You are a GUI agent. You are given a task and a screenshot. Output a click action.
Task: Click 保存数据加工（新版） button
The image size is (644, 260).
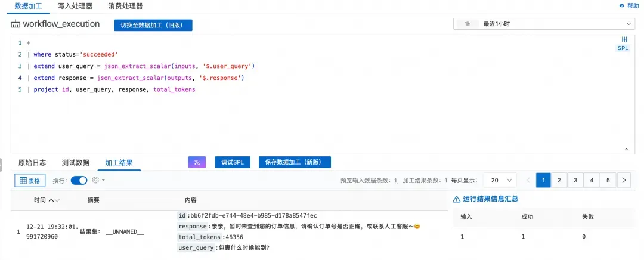pyautogui.click(x=295, y=162)
